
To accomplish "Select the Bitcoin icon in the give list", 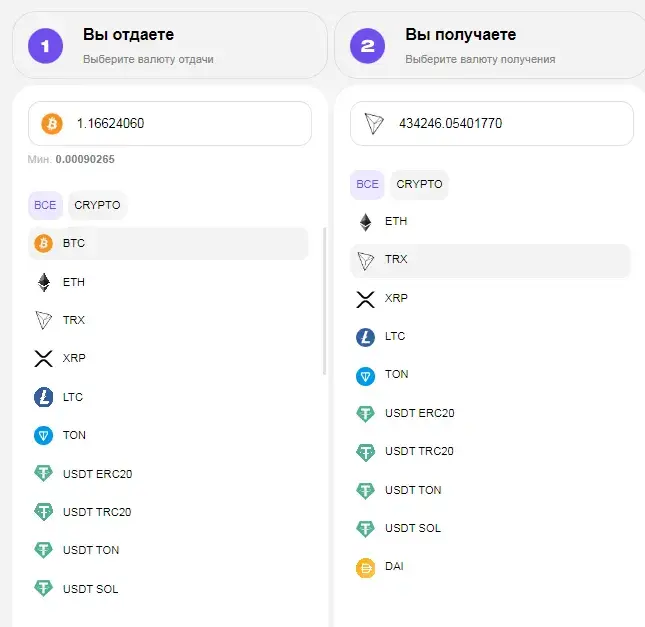I will pos(43,243).
